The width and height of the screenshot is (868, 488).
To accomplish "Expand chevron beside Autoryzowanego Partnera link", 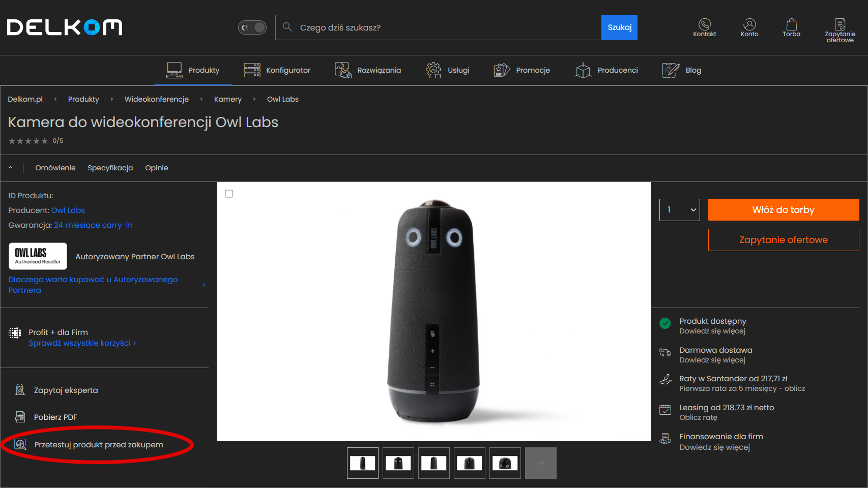I will pyautogui.click(x=204, y=285).
